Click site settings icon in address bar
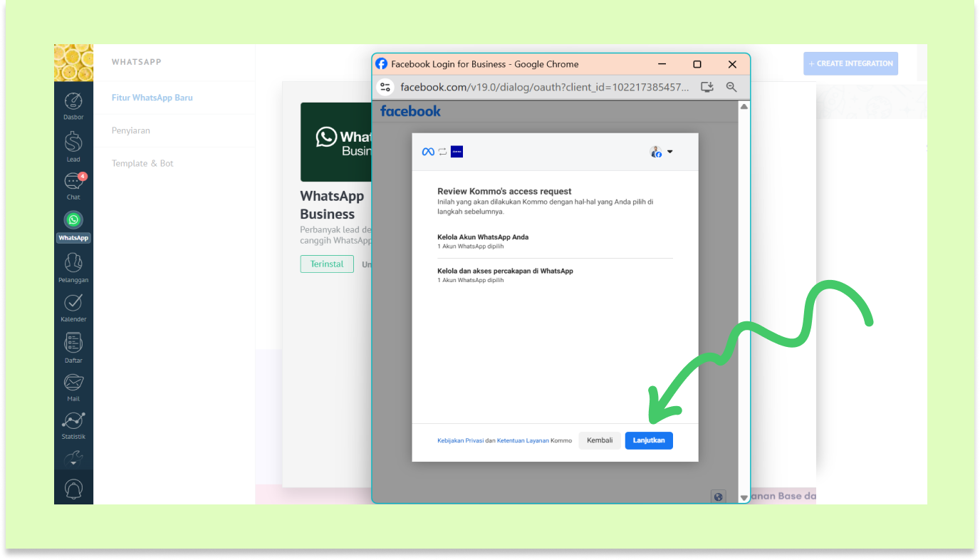Image resolution: width=980 pixels, height=560 pixels. click(385, 87)
